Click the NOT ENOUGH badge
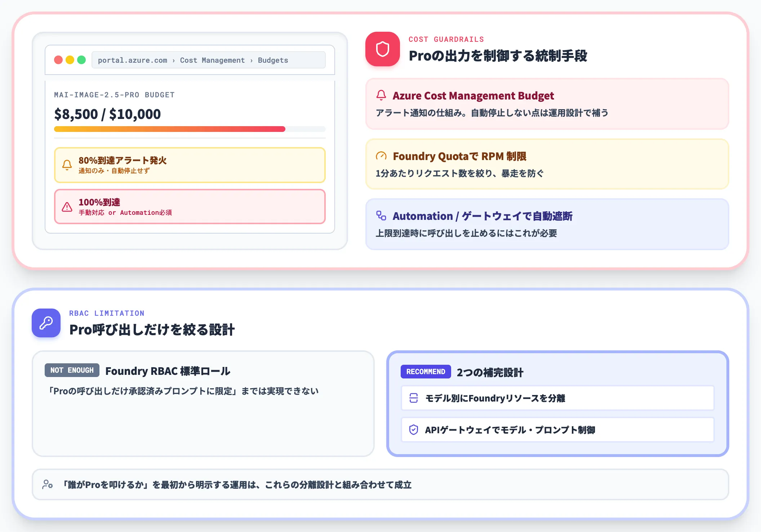This screenshot has width=761, height=532. pyautogui.click(x=72, y=370)
